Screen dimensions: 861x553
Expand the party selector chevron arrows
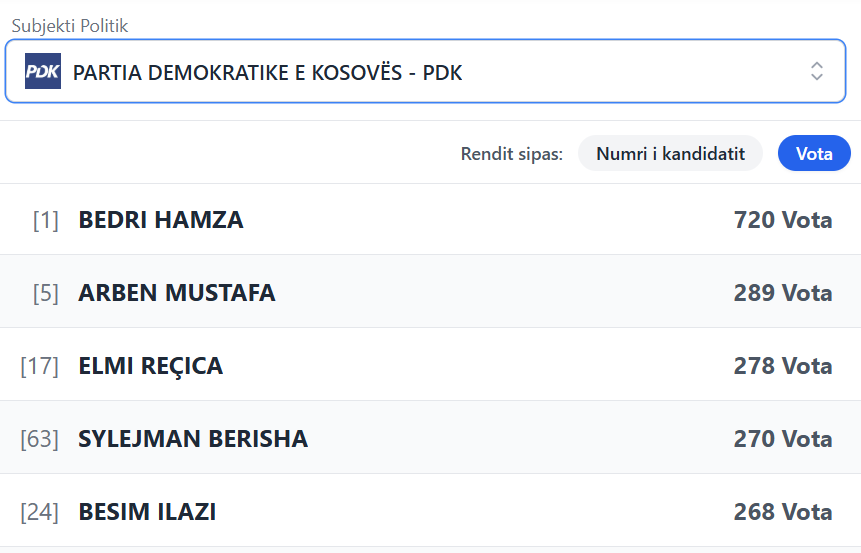(817, 71)
